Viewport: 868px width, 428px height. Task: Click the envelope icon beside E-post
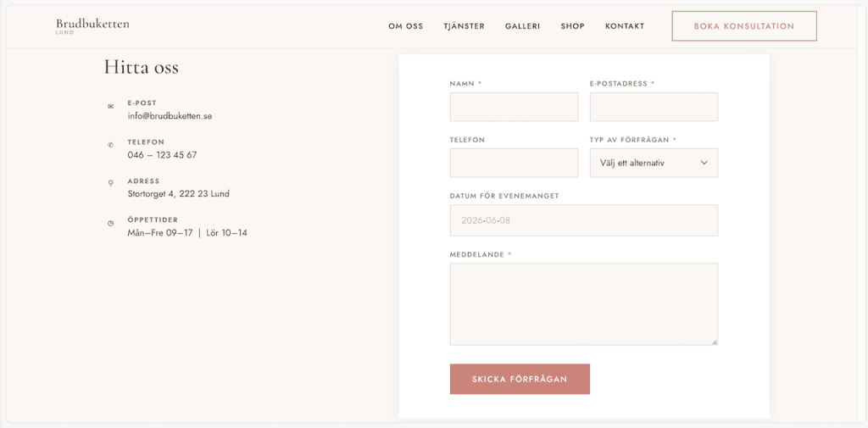pyautogui.click(x=111, y=106)
